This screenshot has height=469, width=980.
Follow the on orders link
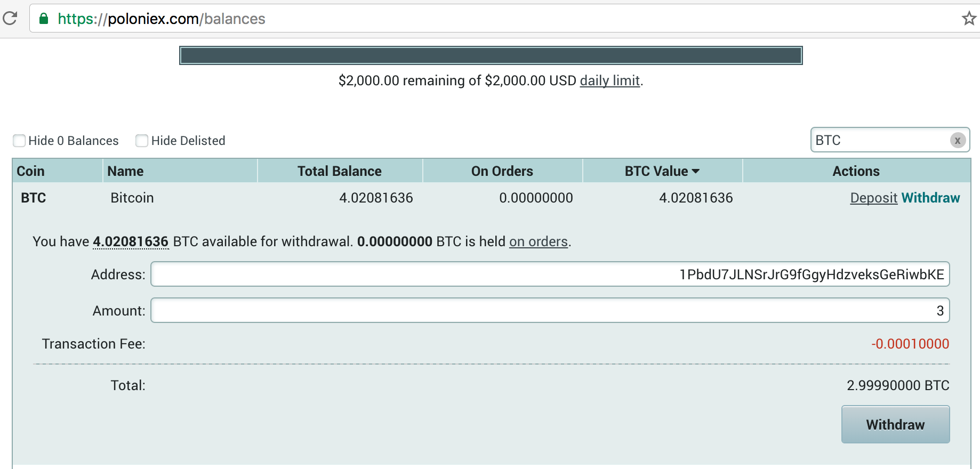pyautogui.click(x=539, y=241)
